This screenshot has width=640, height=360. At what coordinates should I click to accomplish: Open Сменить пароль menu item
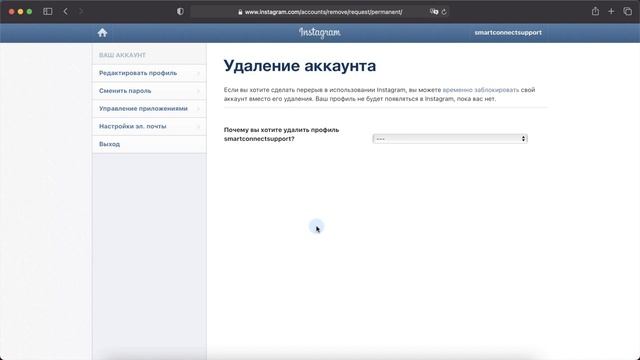(x=149, y=91)
